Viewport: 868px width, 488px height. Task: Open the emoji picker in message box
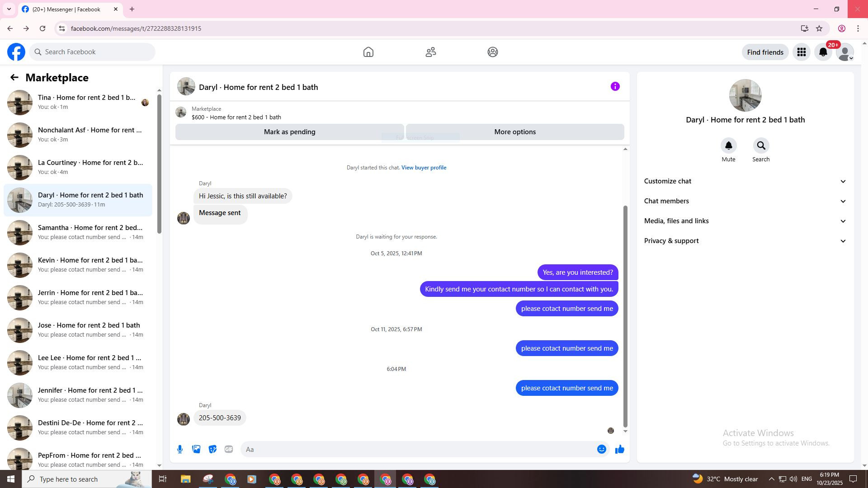pos(601,449)
